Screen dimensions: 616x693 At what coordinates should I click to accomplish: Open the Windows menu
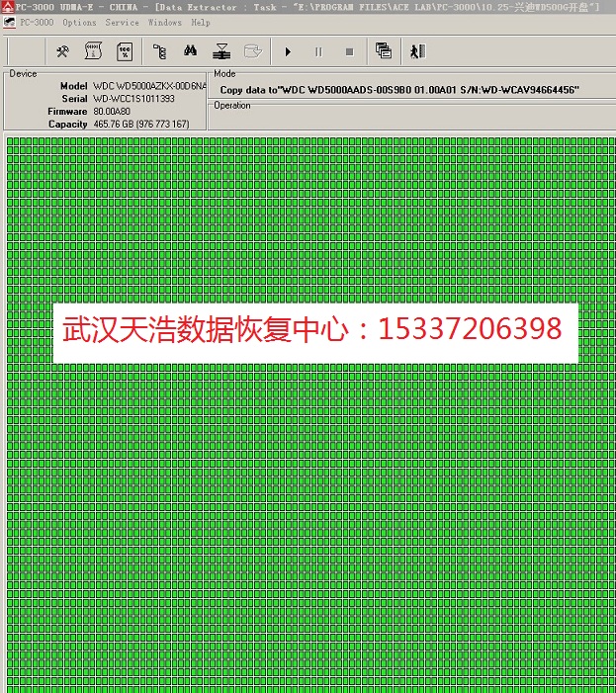point(165,23)
